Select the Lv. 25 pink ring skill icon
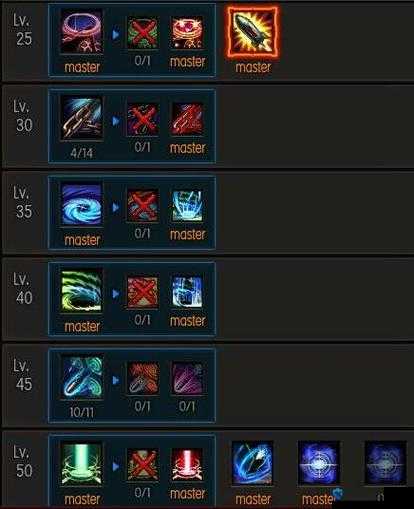414x509 pixels. click(82, 32)
